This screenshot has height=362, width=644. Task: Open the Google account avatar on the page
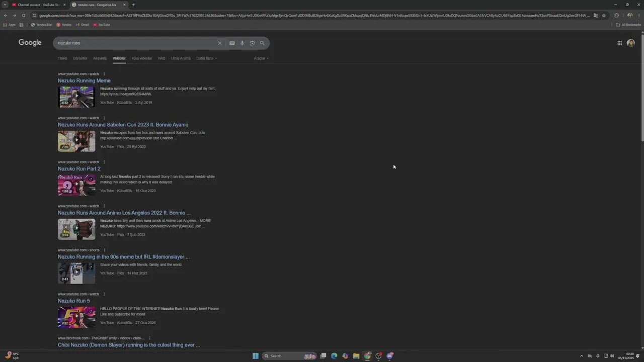pos(630,43)
